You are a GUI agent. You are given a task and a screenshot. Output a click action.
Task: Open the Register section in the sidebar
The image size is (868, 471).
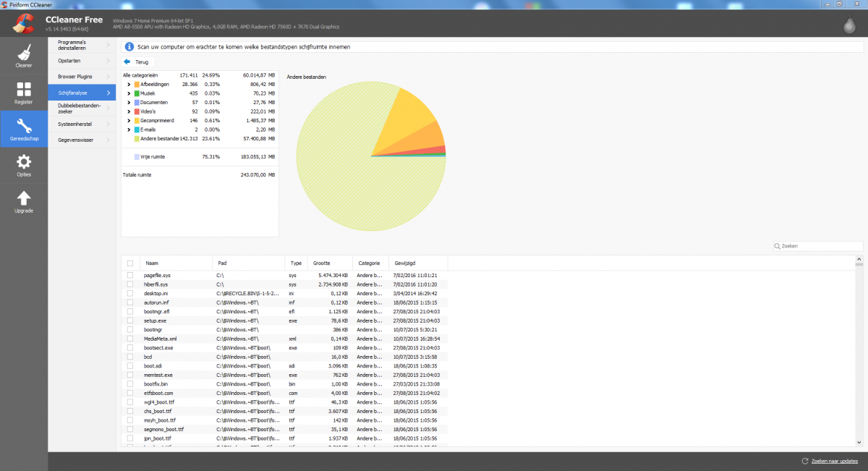pyautogui.click(x=24, y=93)
